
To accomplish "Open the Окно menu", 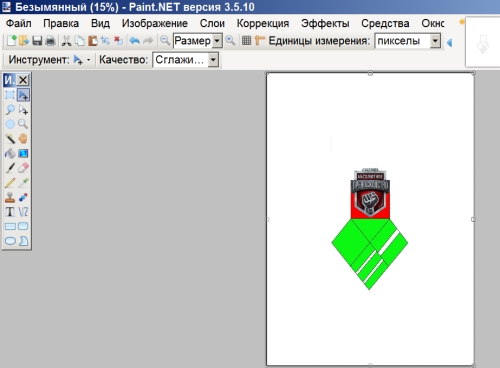I will click(x=433, y=23).
